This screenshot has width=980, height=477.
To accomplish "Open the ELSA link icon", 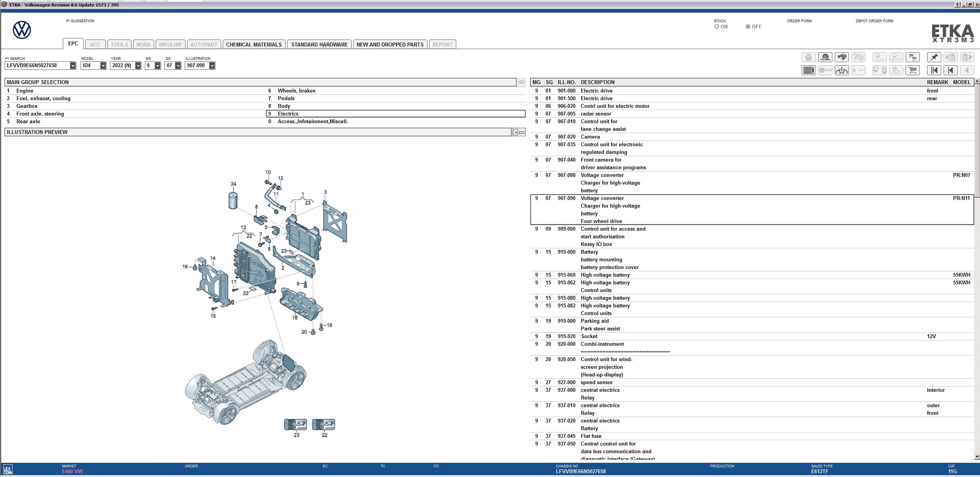I will (x=880, y=57).
